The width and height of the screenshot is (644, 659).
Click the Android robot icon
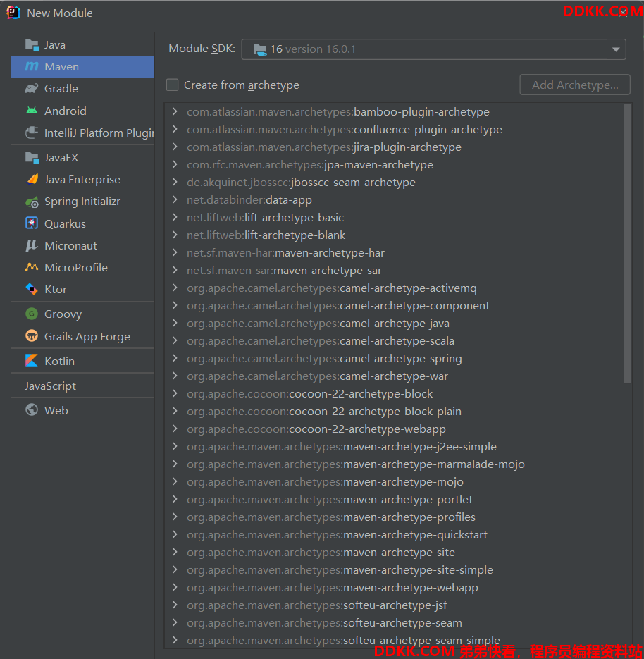[32, 111]
